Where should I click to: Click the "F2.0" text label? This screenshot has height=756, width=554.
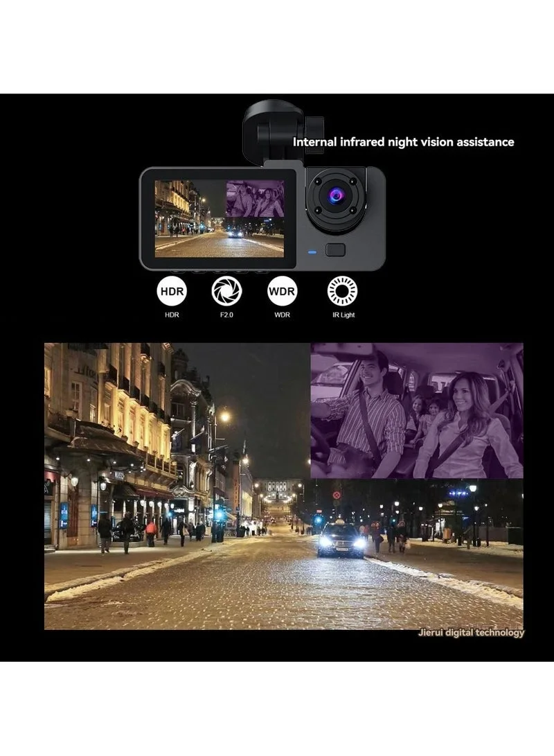coord(226,315)
